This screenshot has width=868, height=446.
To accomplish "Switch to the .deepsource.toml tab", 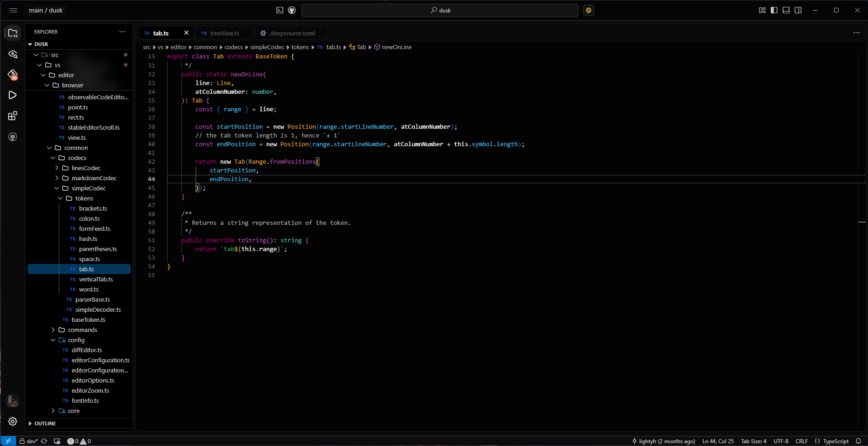I will [x=291, y=33].
